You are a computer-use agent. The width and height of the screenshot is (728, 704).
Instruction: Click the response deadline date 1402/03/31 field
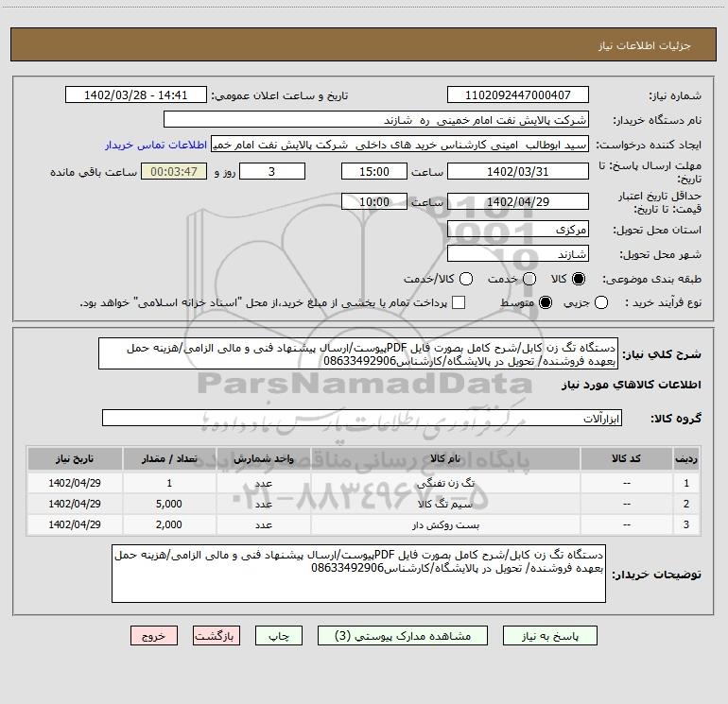pyautogui.click(x=518, y=172)
